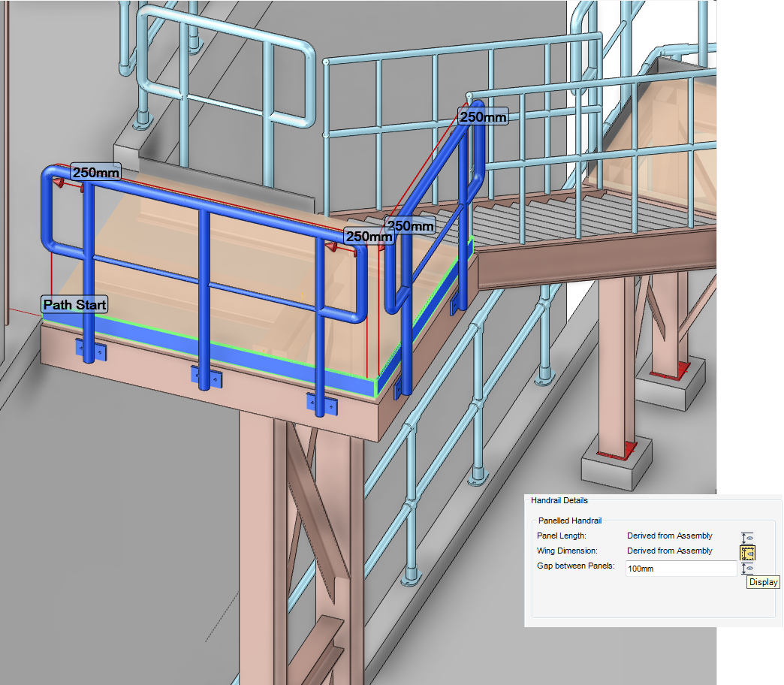The image size is (784, 685).
Task: Click the Panelled Handrail group heading
Action: click(570, 521)
